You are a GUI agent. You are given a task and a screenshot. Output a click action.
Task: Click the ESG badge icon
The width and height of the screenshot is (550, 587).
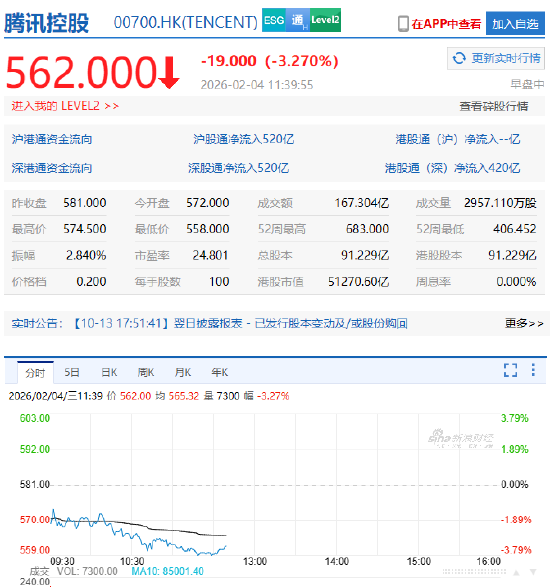point(274,20)
